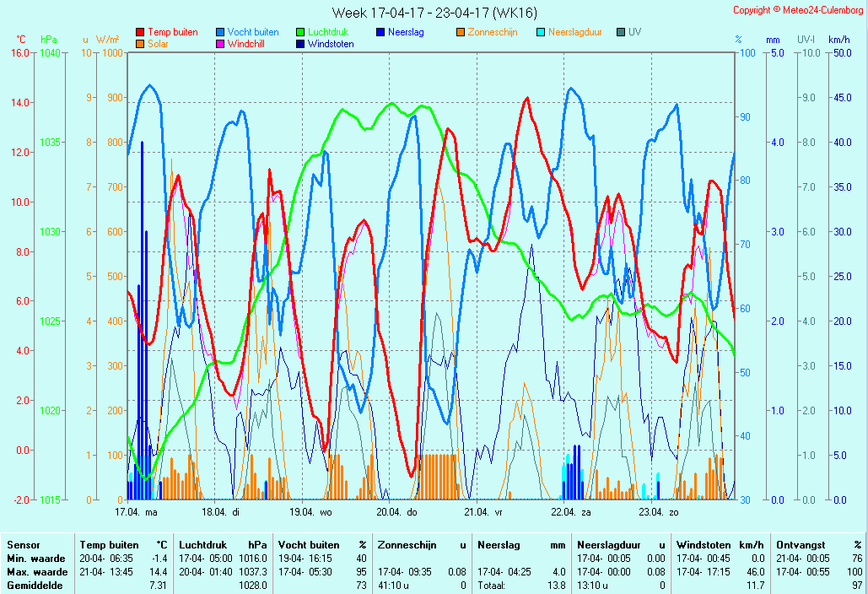Click the 22.04. za date label on the x-axis
Image resolution: width=868 pixels, height=594 pixels.
coord(571,511)
